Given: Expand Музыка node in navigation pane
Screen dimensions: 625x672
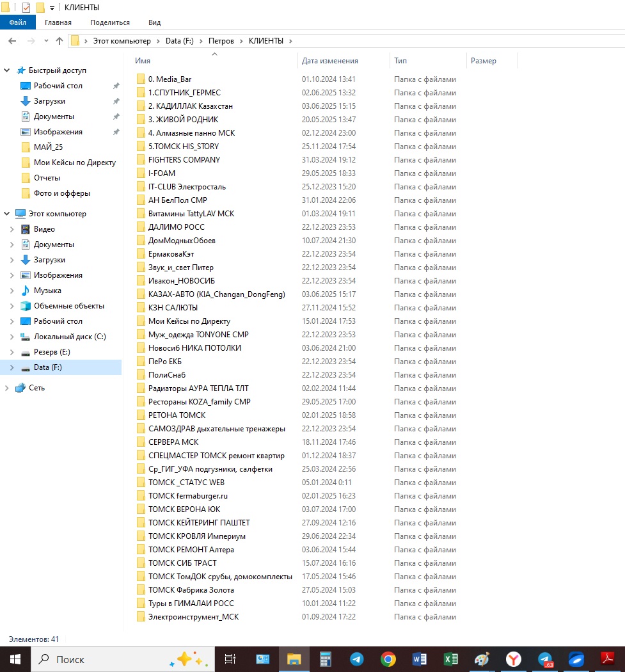Looking at the screenshot, I should (12, 291).
